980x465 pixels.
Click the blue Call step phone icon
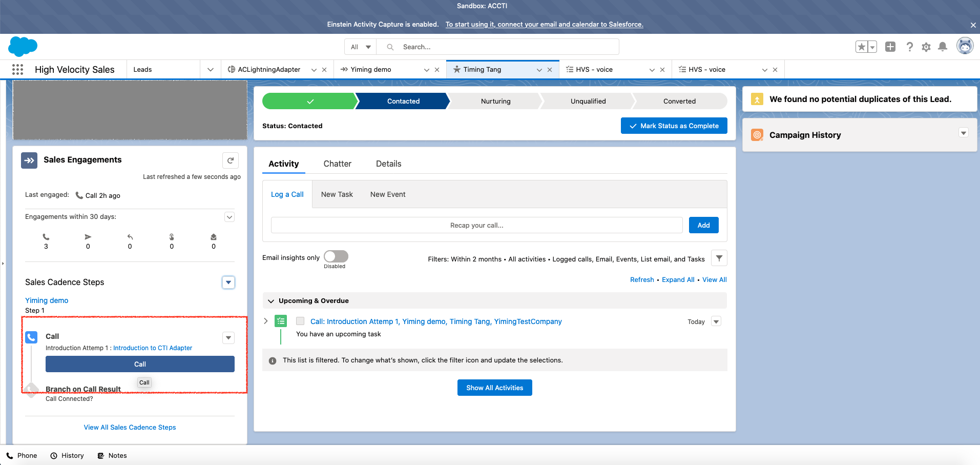click(x=31, y=337)
